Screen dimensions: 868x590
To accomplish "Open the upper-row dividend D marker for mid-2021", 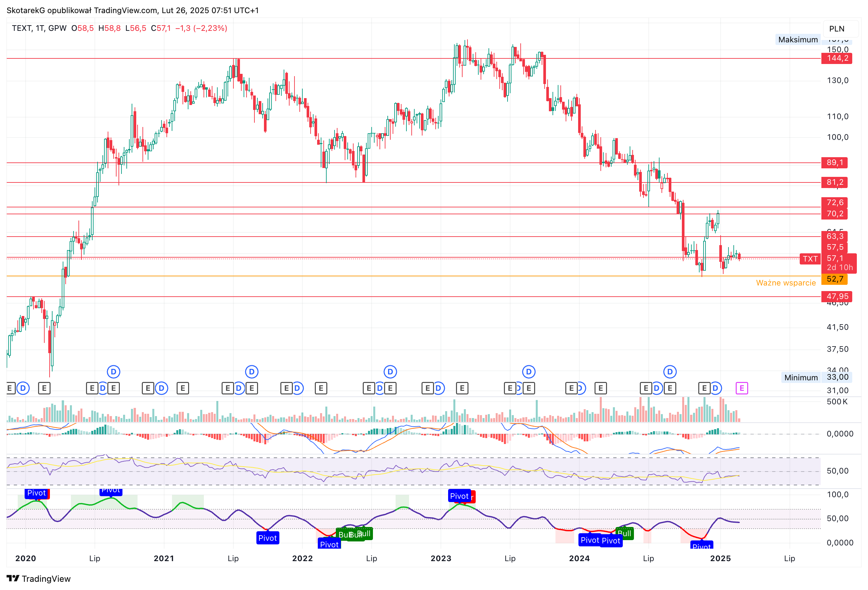I will (x=252, y=371).
